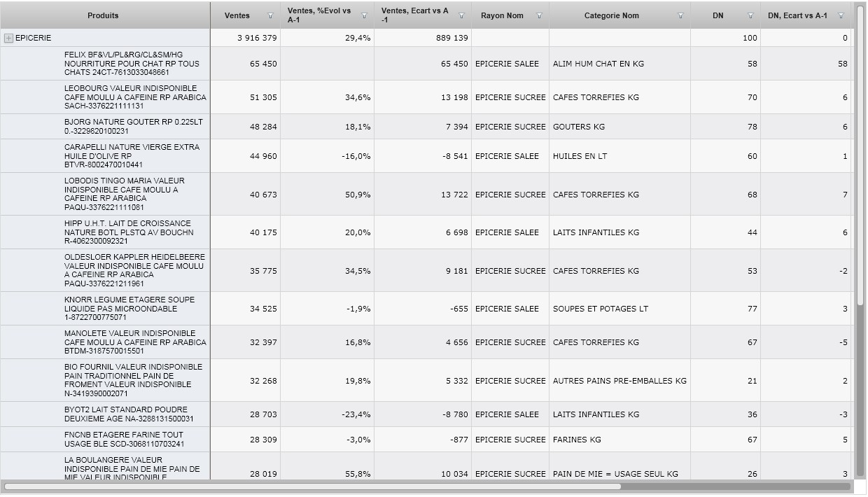
Task: Click EPICERIE SALEE in the FELIX row
Action: tap(507, 64)
